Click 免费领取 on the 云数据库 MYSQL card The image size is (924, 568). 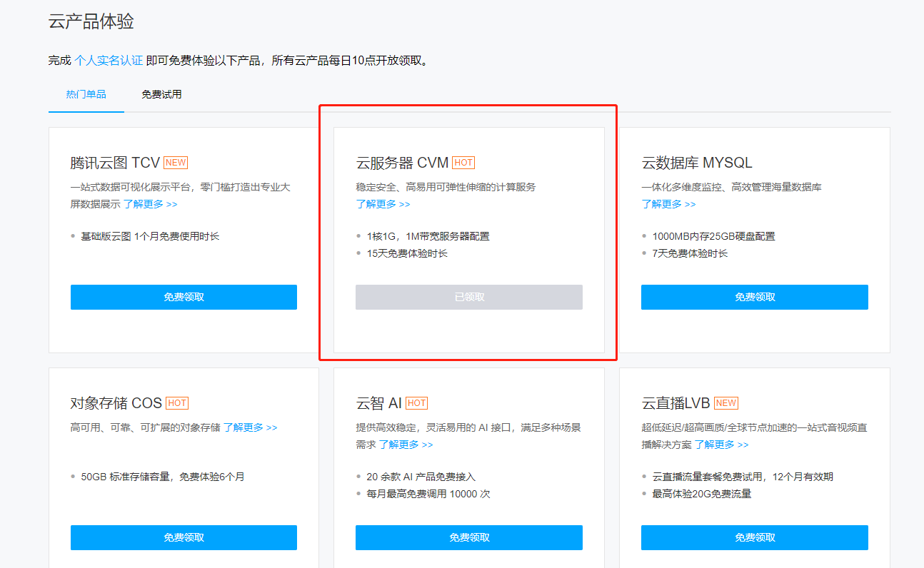754,297
